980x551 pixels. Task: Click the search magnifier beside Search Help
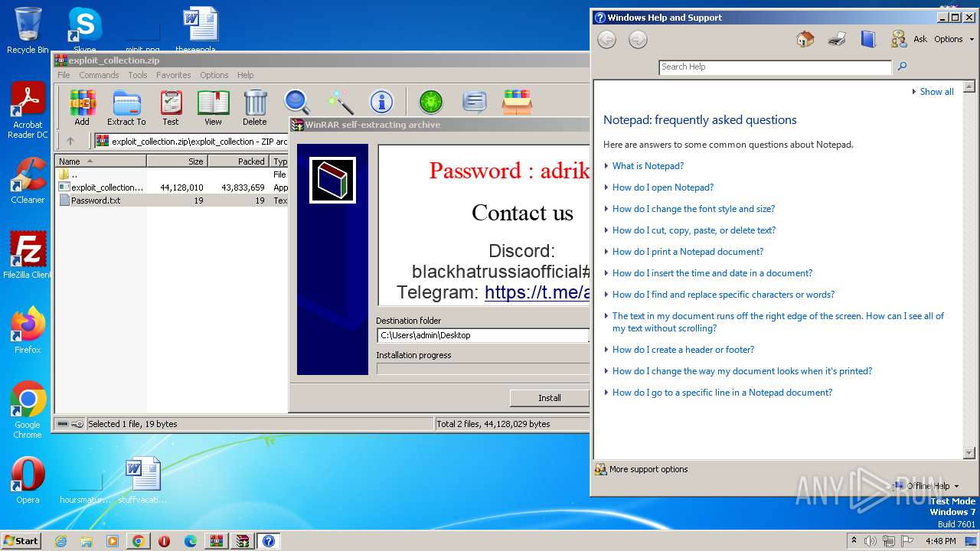pyautogui.click(x=902, y=67)
